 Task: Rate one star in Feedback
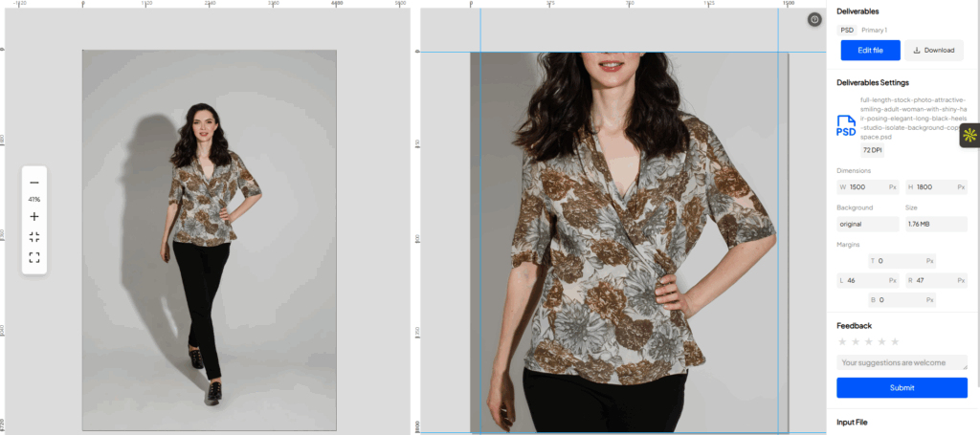(842, 341)
